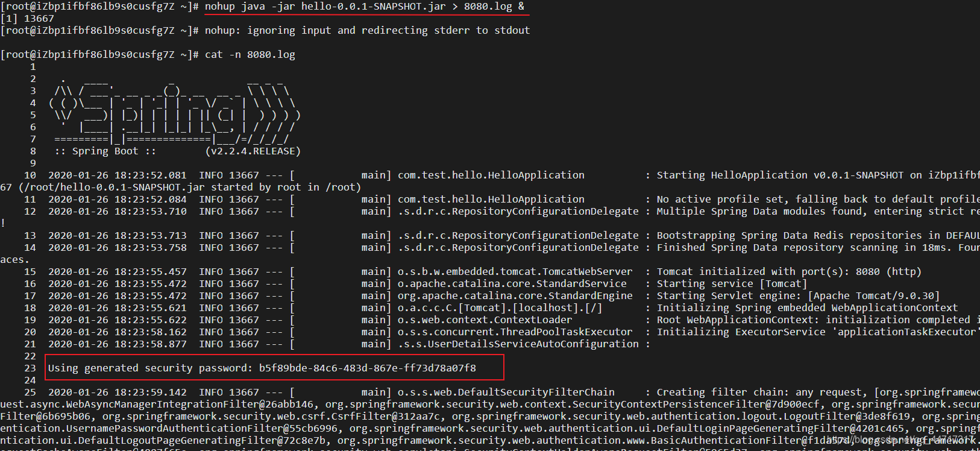Screen dimensions: 980x451
Task: Click the log line number 23
Action: tap(30, 368)
